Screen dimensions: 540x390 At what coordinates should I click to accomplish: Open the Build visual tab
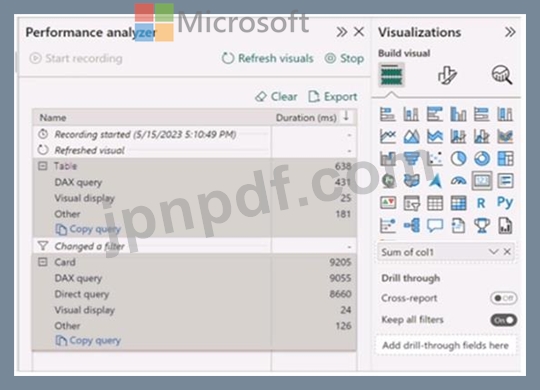tap(392, 75)
